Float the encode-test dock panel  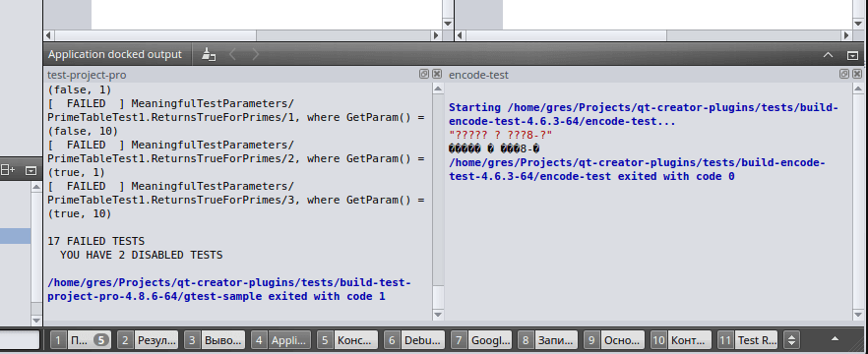pos(844,74)
